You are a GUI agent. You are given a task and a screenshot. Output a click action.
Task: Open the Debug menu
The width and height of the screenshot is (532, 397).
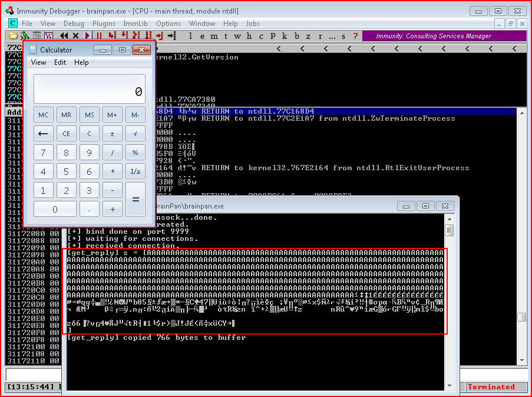(74, 24)
